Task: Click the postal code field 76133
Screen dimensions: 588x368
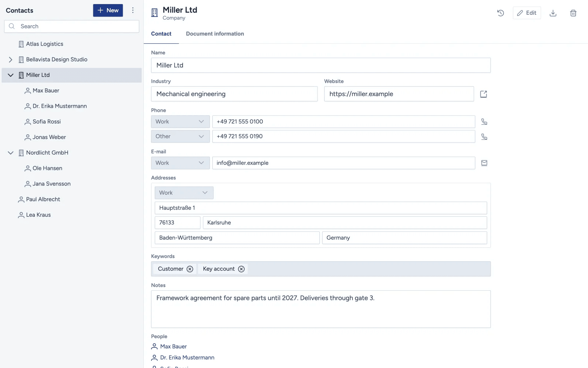Action: pos(178,223)
